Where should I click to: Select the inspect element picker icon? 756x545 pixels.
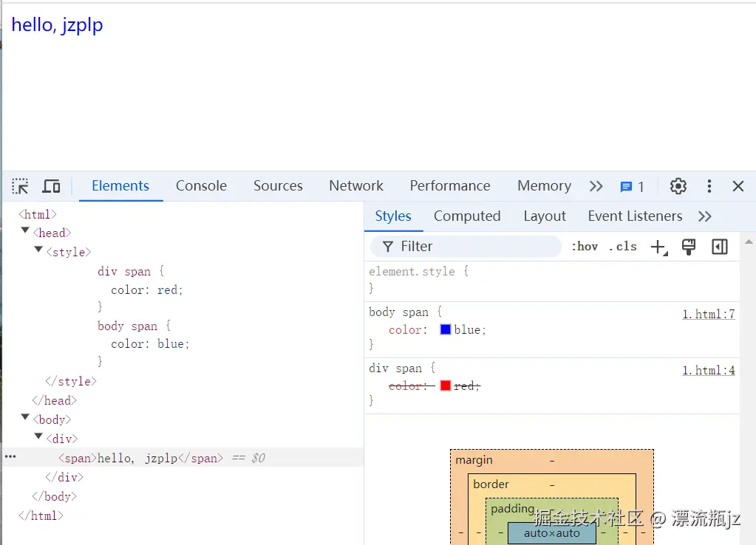(x=20, y=186)
